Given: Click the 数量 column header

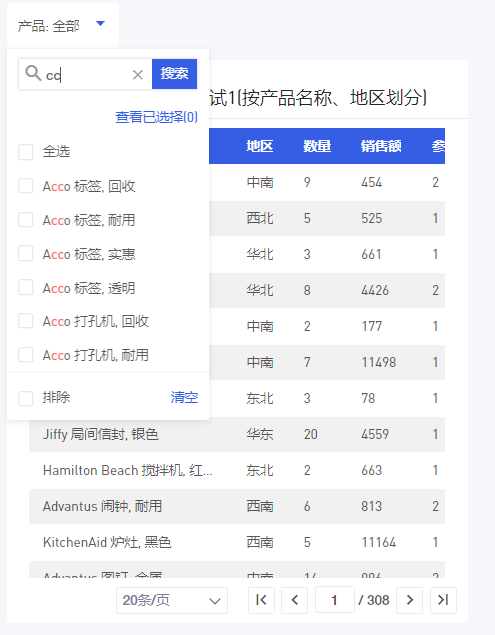Looking at the screenshot, I should click(x=317, y=146).
